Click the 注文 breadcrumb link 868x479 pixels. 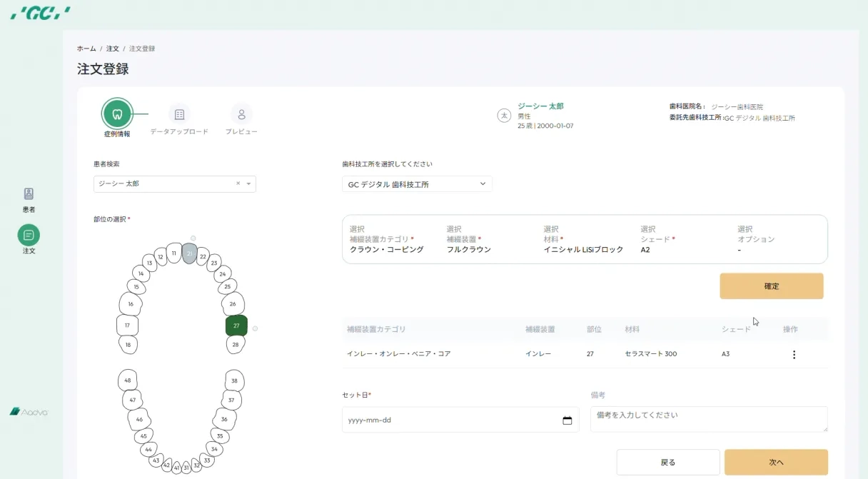coord(113,49)
